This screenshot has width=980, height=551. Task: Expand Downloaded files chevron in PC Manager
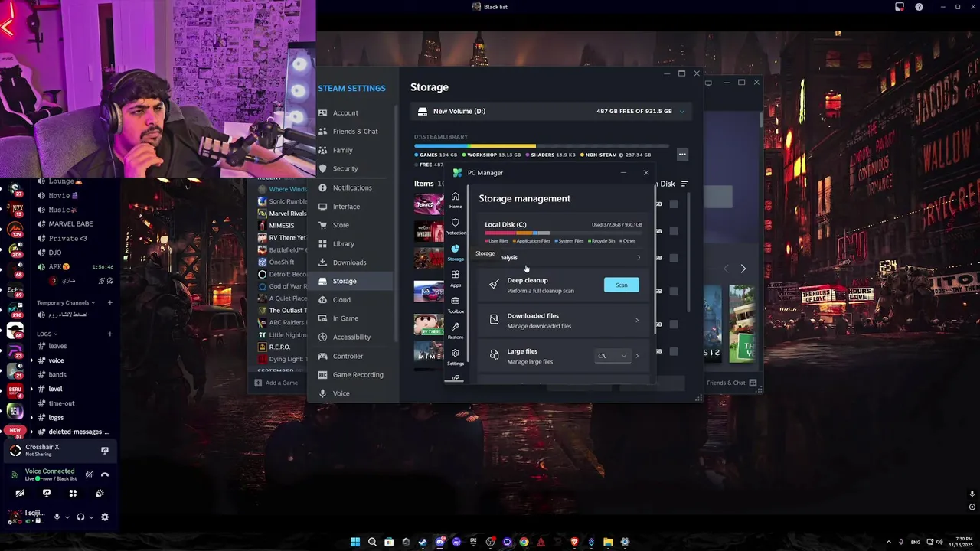(x=637, y=321)
